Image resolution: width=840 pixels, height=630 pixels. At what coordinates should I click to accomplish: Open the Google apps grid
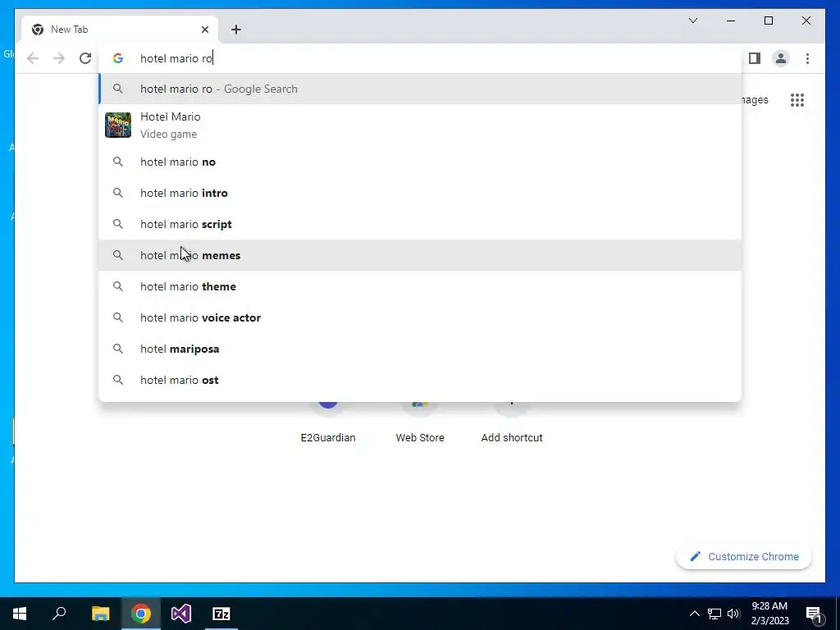click(797, 99)
